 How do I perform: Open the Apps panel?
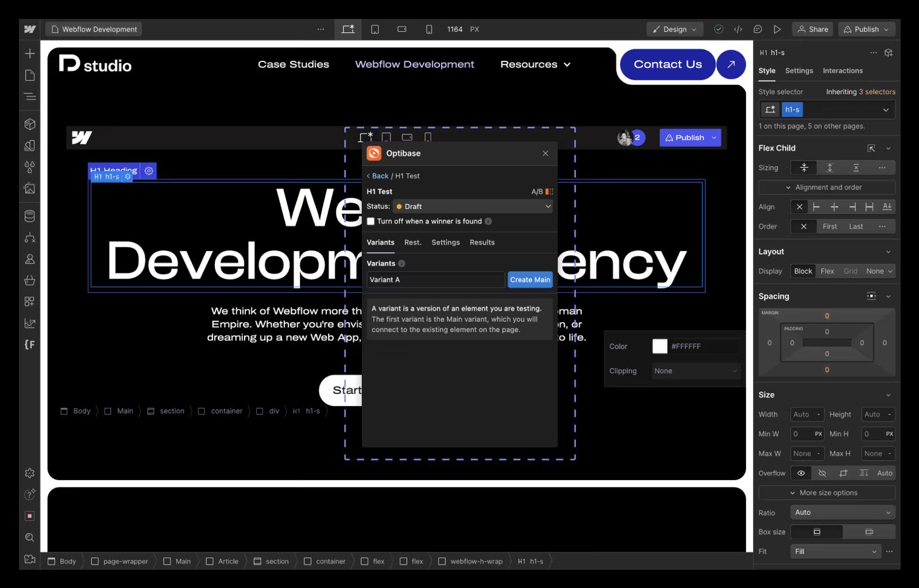click(x=30, y=301)
